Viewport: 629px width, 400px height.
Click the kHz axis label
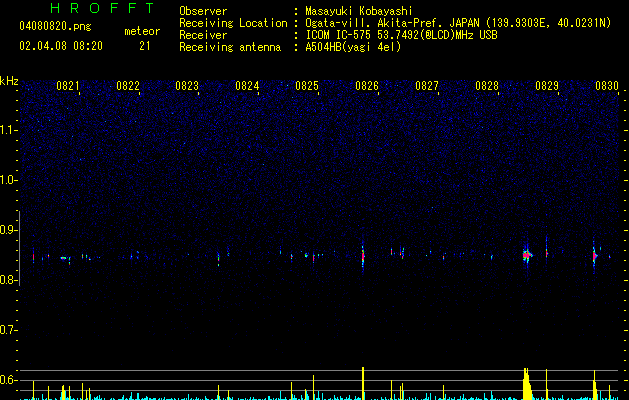point(9,81)
